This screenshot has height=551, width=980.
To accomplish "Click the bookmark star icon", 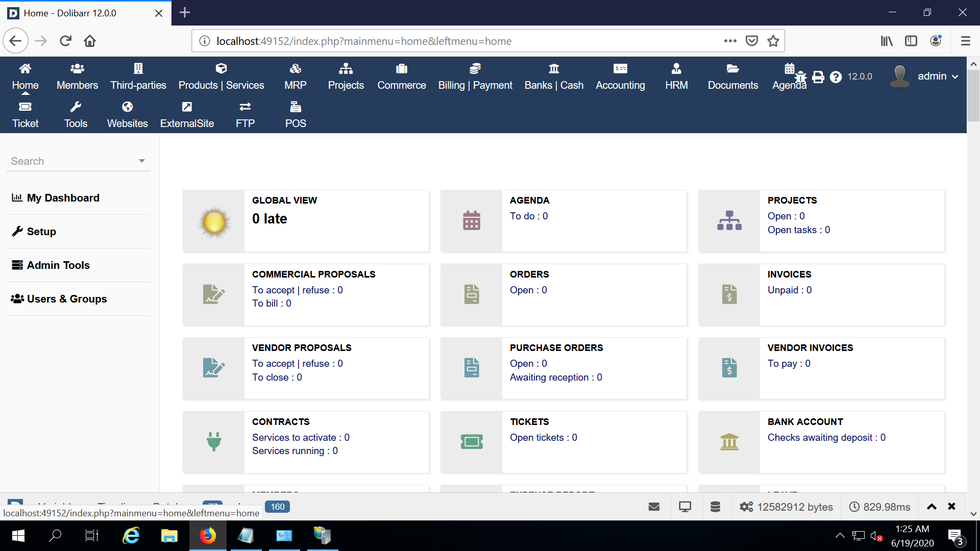I will [x=773, y=41].
